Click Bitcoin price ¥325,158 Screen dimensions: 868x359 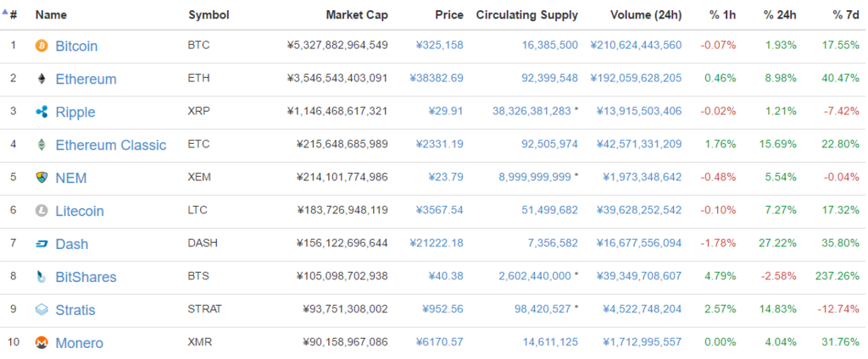[440, 46]
